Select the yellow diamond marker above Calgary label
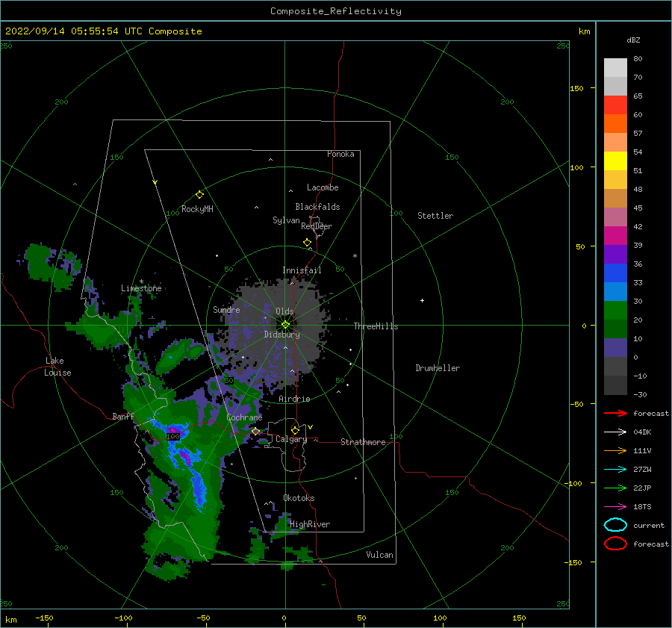 tap(295, 430)
